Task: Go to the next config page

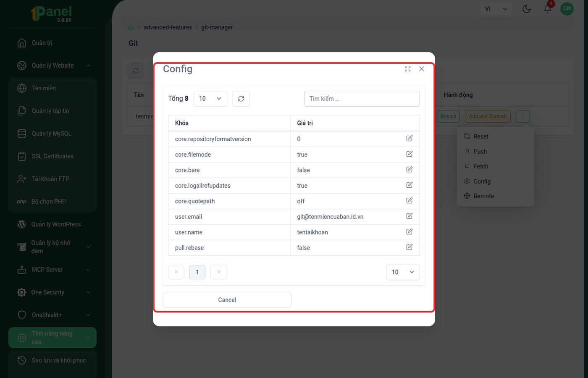Action: click(219, 272)
